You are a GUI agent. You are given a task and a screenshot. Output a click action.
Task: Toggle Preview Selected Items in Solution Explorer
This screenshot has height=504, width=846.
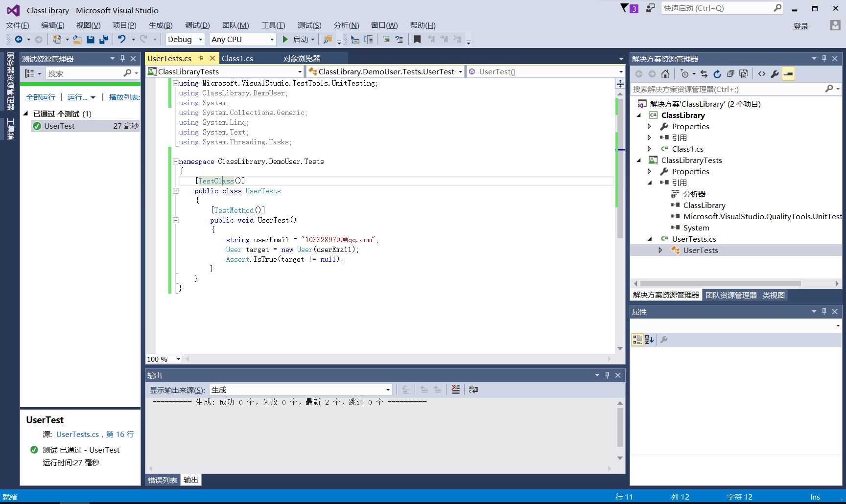pyautogui.click(x=788, y=74)
